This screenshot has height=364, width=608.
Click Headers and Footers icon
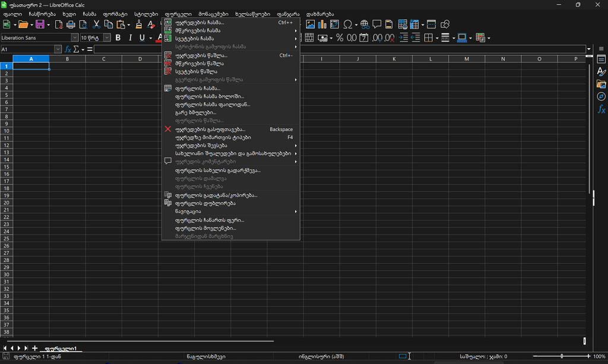click(389, 24)
